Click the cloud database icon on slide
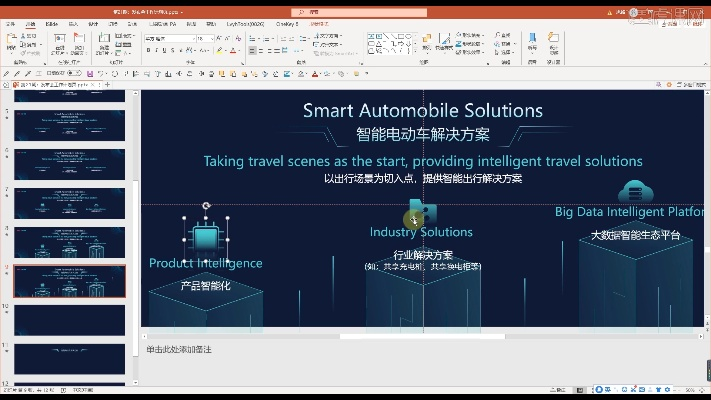 tap(630, 192)
